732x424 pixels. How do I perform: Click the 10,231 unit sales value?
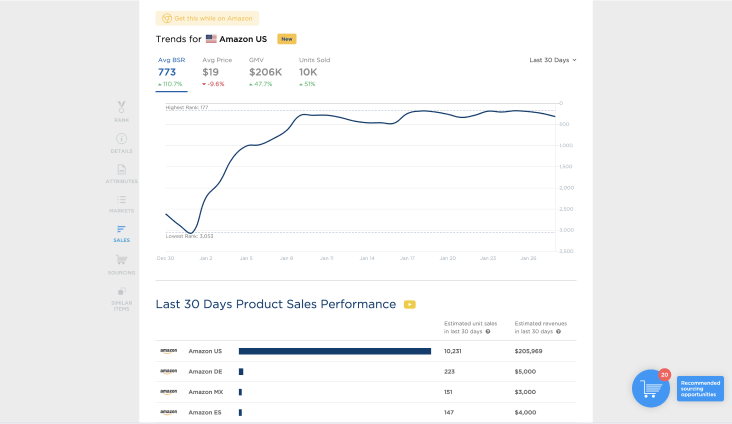(452, 351)
